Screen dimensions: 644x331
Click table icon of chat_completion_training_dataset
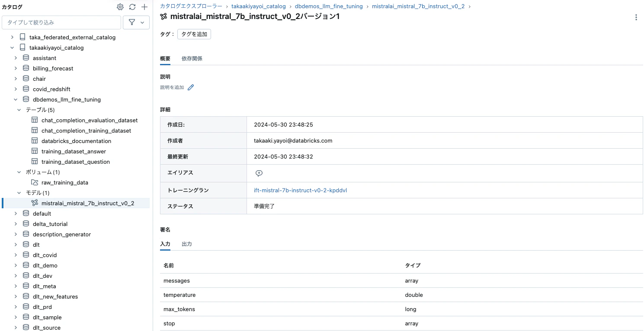tap(35, 130)
